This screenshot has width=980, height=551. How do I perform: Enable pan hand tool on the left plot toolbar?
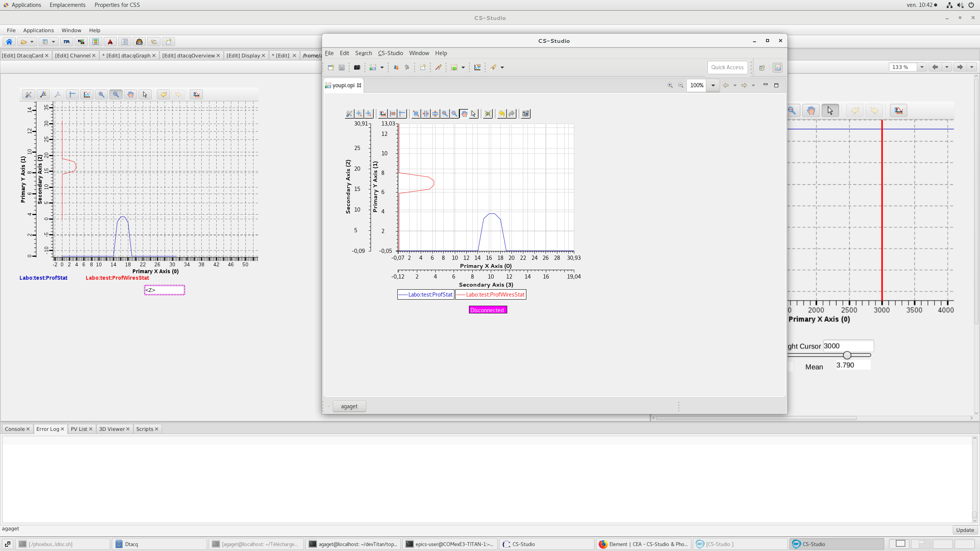pos(131,95)
